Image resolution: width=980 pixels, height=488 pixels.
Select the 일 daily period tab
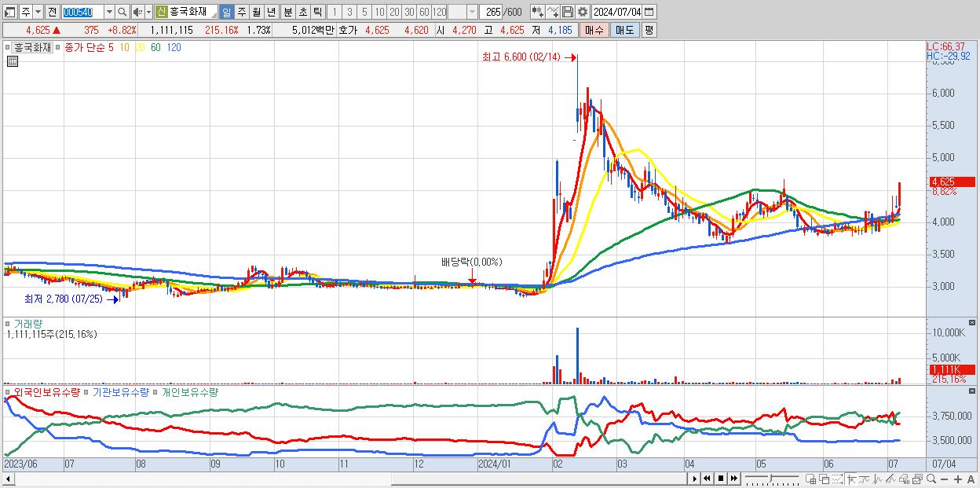click(227, 13)
